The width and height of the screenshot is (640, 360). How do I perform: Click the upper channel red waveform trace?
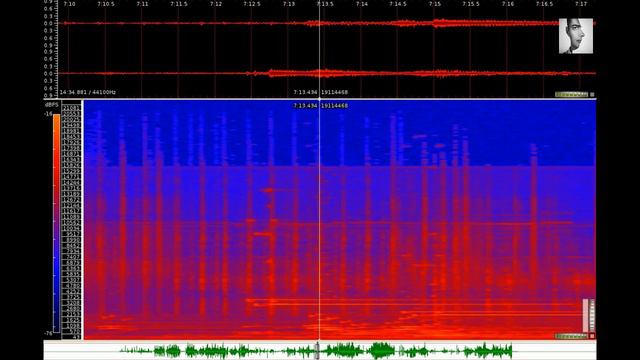(327, 23)
